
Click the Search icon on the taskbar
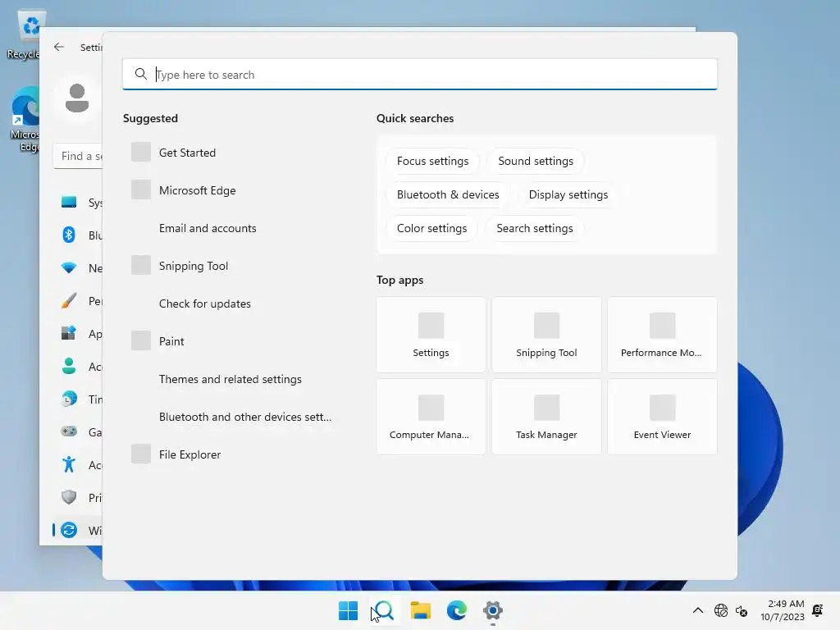point(384,610)
